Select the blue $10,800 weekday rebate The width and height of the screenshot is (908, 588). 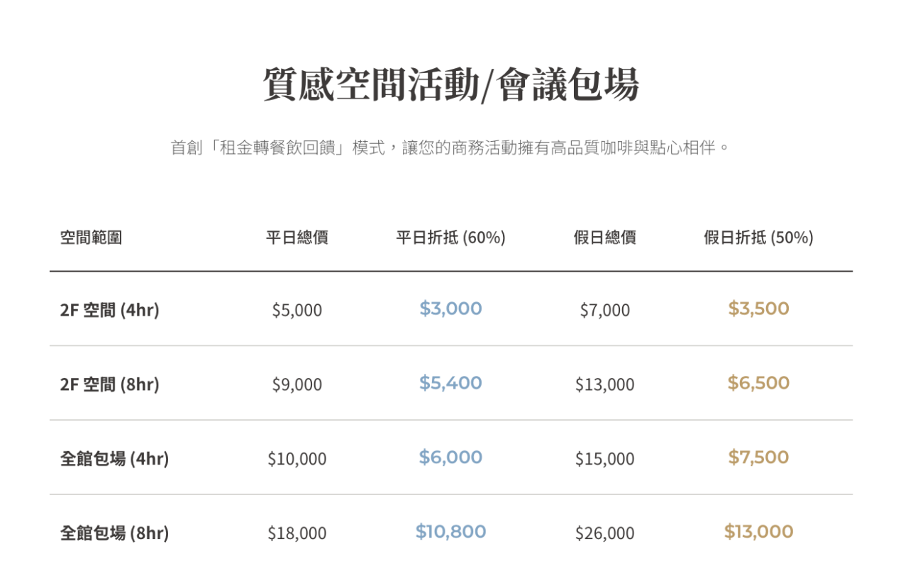click(450, 532)
